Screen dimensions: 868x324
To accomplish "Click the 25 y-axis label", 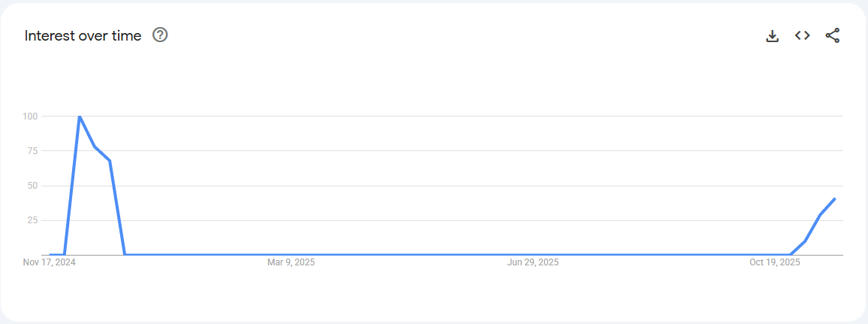I will click(32, 220).
